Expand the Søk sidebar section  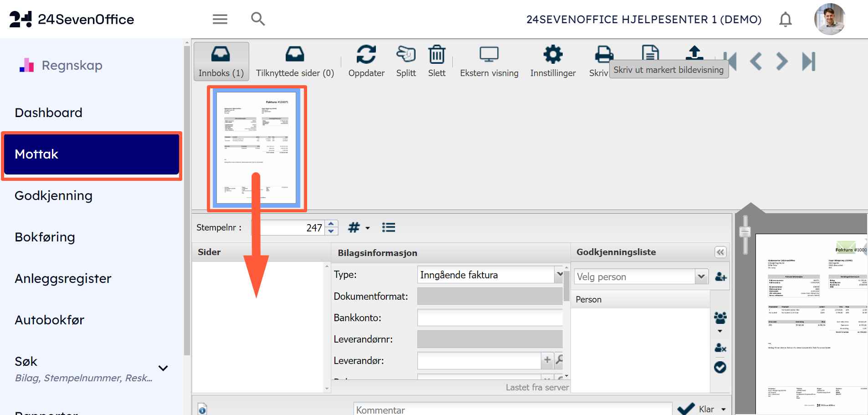pyautogui.click(x=163, y=368)
